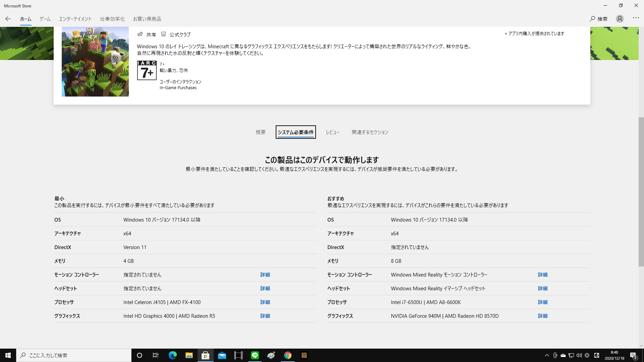Click the user account avatar icon
Viewport: 644px width, 362px height.
pyautogui.click(x=620, y=19)
